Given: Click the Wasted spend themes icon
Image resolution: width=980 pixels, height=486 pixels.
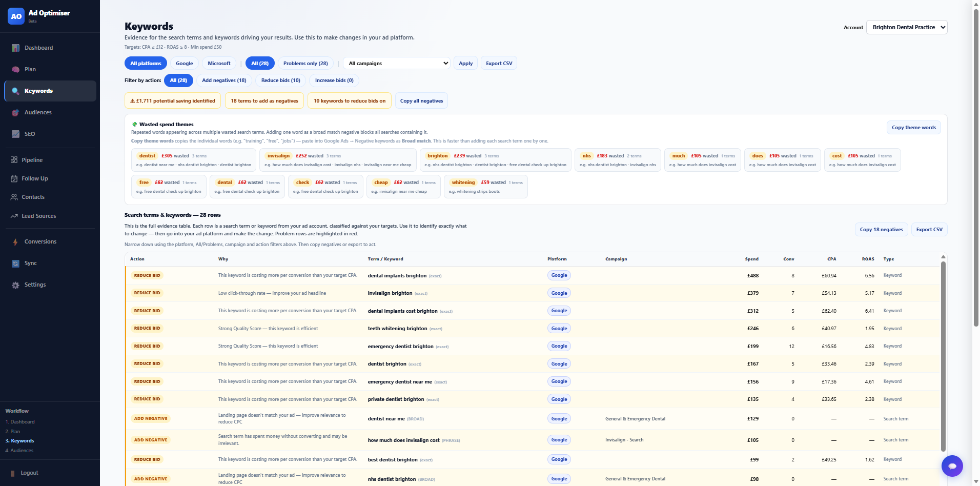Looking at the screenshot, I should click(135, 124).
